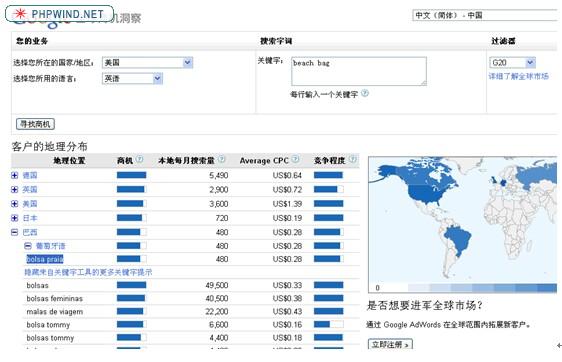The height and width of the screenshot is (362, 562).
Task: Expand the 美国 row in results table
Action: click(14, 204)
